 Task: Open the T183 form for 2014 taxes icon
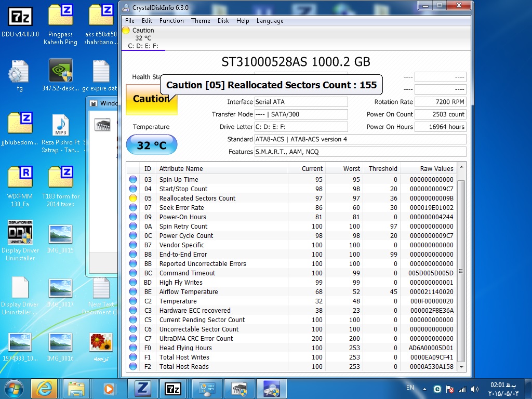tap(60, 177)
